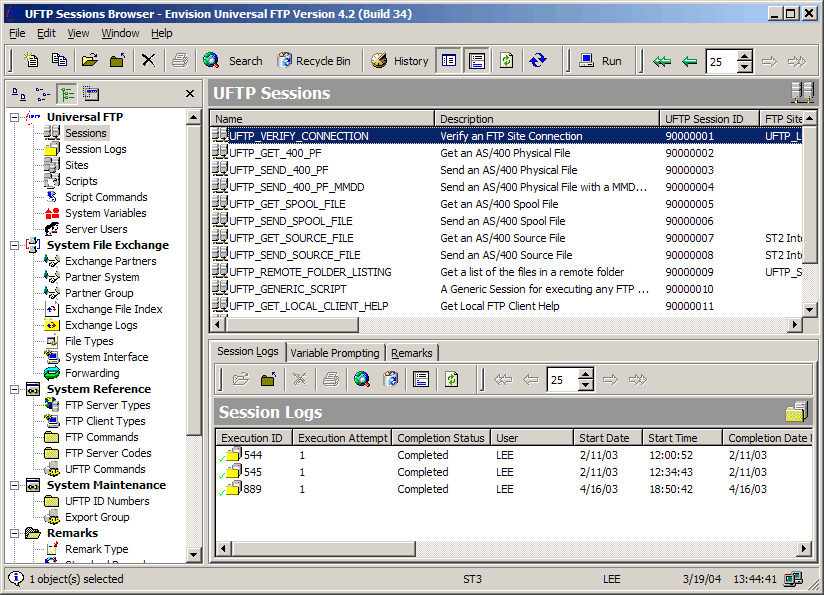Click the details list icon in Session Logs toolbar
824x595 pixels.
click(421, 379)
